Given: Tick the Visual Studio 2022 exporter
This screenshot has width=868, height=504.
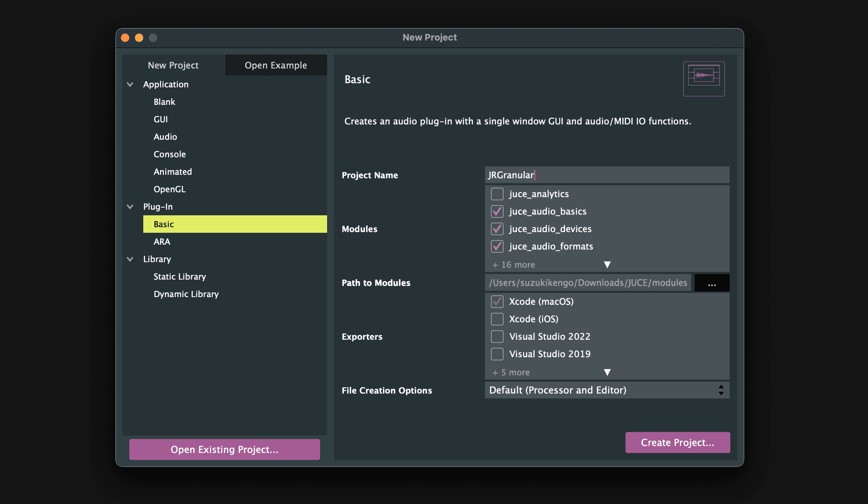Looking at the screenshot, I should point(497,337).
